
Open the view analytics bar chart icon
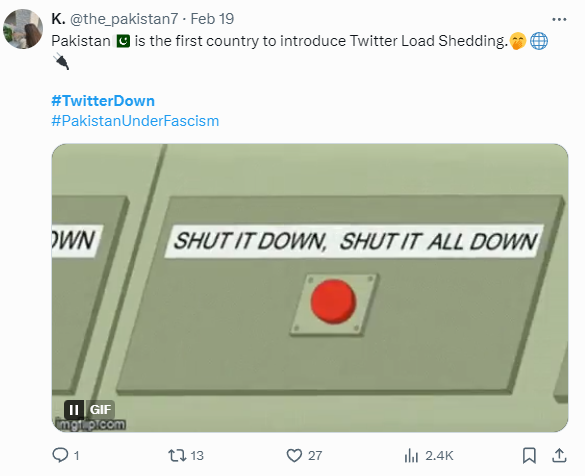411,455
